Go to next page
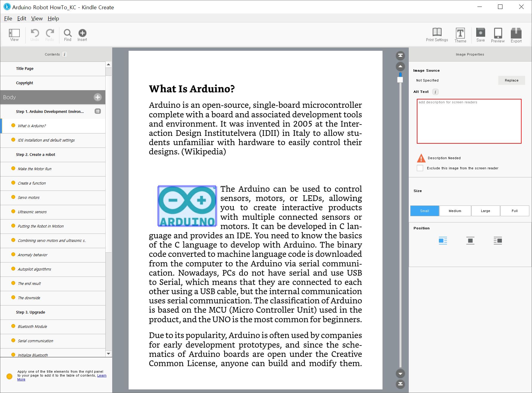This screenshot has width=532, height=393. [400, 373]
